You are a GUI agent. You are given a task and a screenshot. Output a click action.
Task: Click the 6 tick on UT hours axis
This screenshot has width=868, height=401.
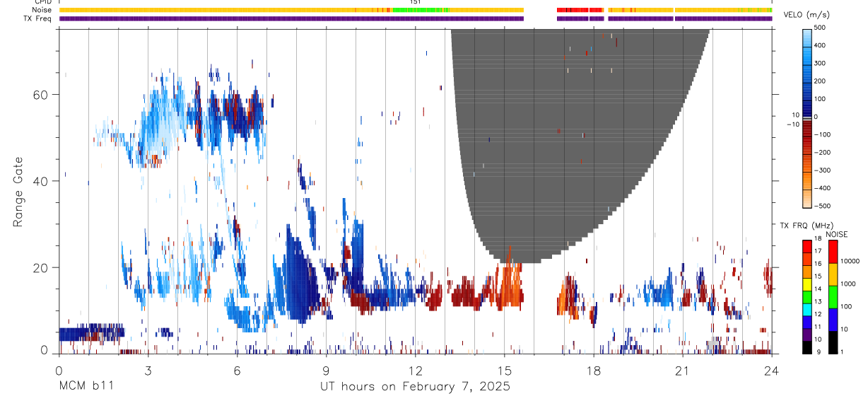(237, 371)
